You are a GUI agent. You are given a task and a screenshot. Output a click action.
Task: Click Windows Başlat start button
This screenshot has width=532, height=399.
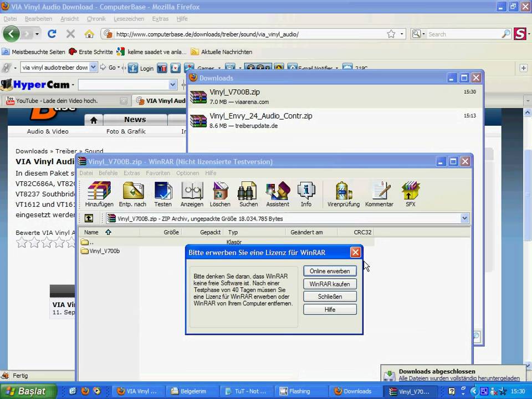click(28, 391)
